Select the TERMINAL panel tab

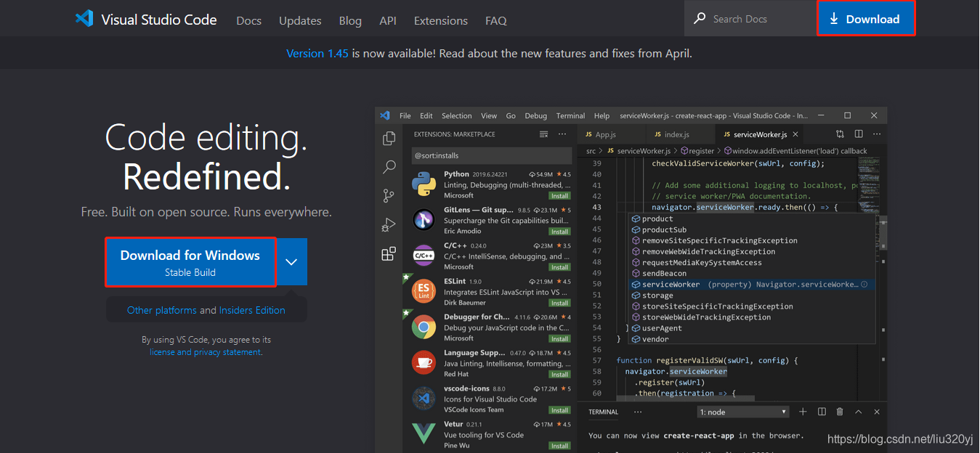[x=603, y=412]
